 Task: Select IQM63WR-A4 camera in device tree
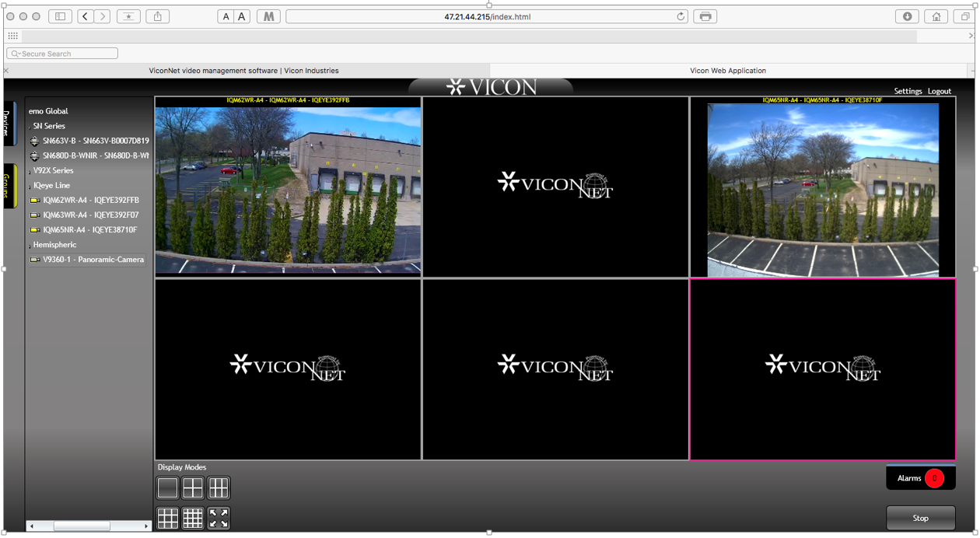point(90,215)
